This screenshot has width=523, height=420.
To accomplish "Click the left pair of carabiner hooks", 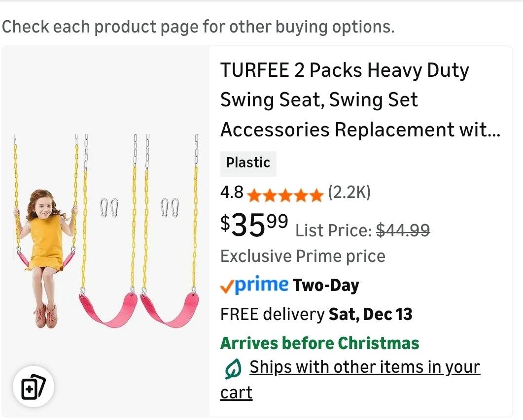I will coord(109,207).
